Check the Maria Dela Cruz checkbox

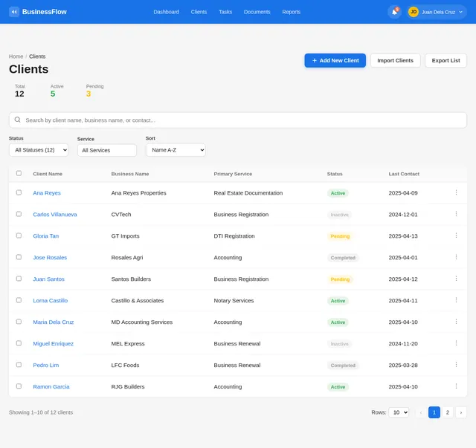[19, 322]
